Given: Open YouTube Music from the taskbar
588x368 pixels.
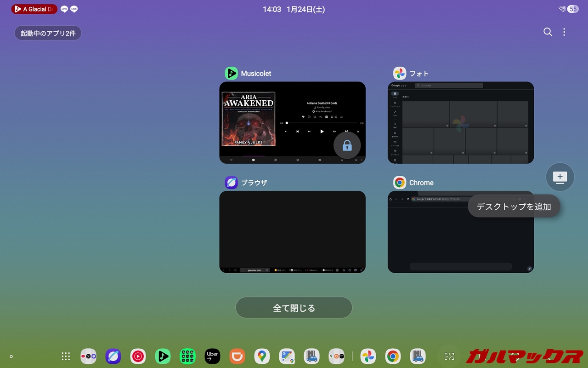Looking at the screenshot, I should [x=138, y=356].
